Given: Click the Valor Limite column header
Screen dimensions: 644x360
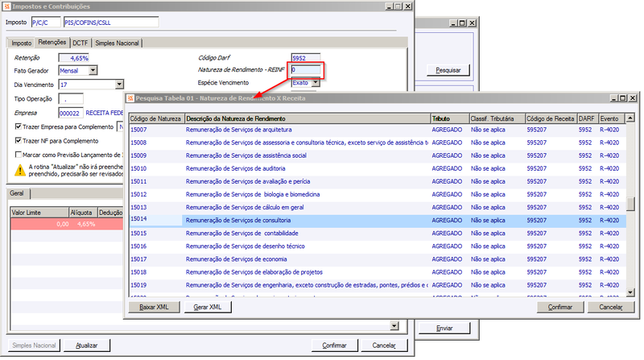Looking at the screenshot, I should (39, 213).
